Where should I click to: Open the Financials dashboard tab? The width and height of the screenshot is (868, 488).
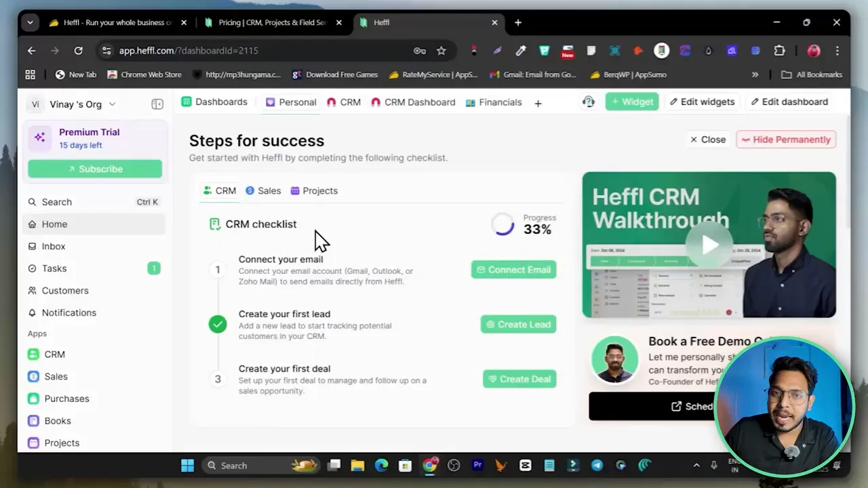tap(500, 102)
